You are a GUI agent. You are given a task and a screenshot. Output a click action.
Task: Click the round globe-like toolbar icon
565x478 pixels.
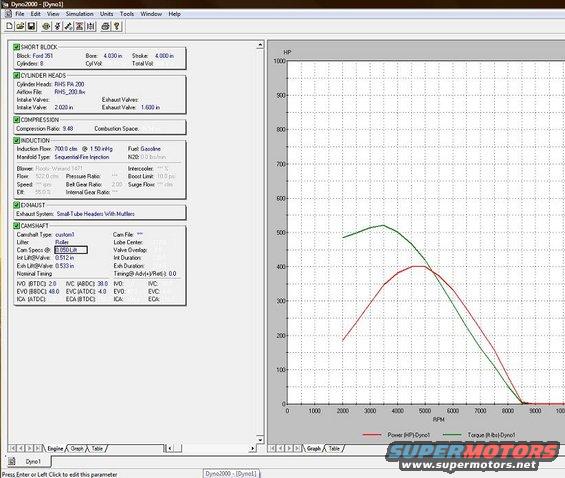[x=46, y=26]
